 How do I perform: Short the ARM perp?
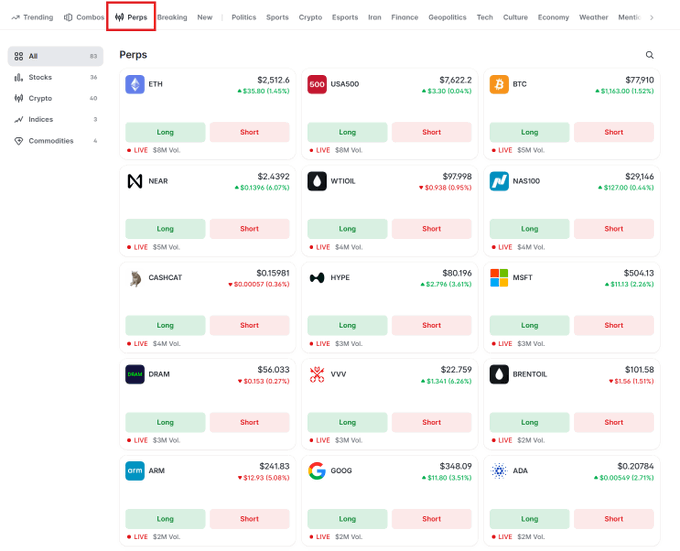(249, 519)
